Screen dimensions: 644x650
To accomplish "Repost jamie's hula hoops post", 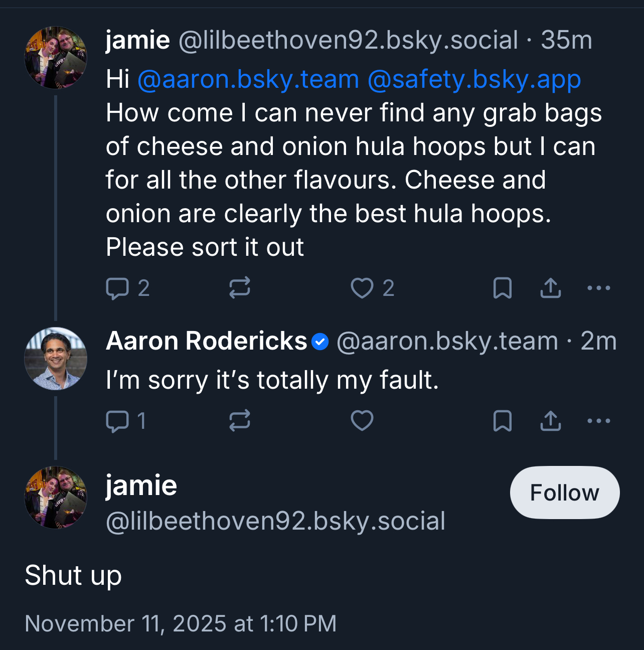I will click(x=239, y=288).
